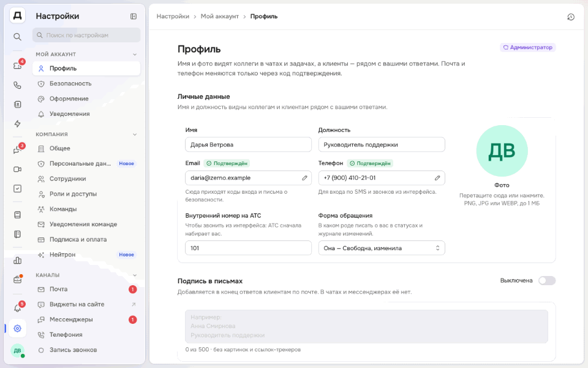
Task: Open the Форма обращения dropdown
Action: point(382,248)
